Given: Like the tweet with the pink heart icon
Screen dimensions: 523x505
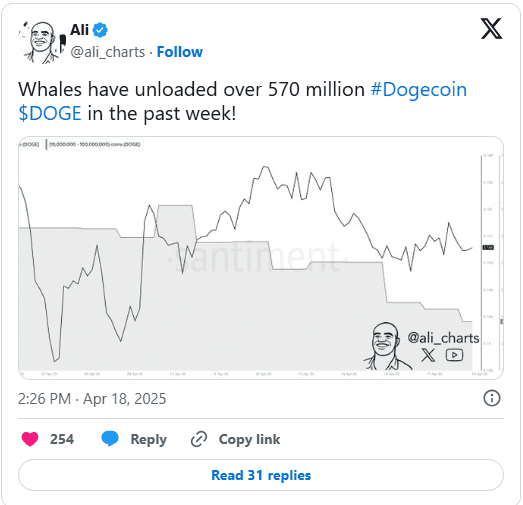Looking at the screenshot, I should (30, 439).
